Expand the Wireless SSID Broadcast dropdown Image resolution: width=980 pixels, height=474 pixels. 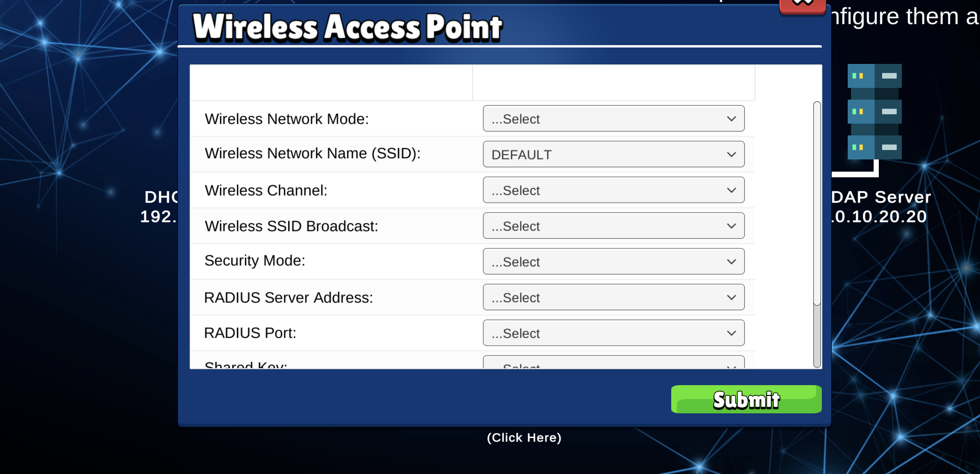(x=613, y=226)
